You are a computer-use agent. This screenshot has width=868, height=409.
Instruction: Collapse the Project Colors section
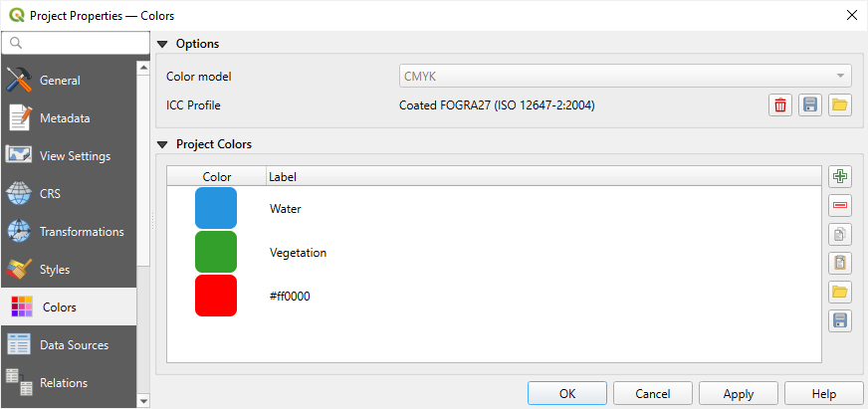pyautogui.click(x=163, y=144)
